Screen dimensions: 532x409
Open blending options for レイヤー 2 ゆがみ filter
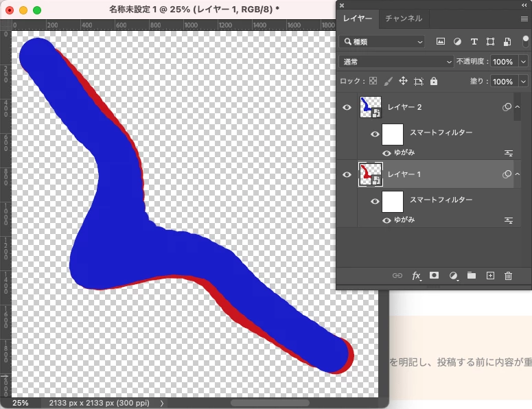(x=508, y=153)
